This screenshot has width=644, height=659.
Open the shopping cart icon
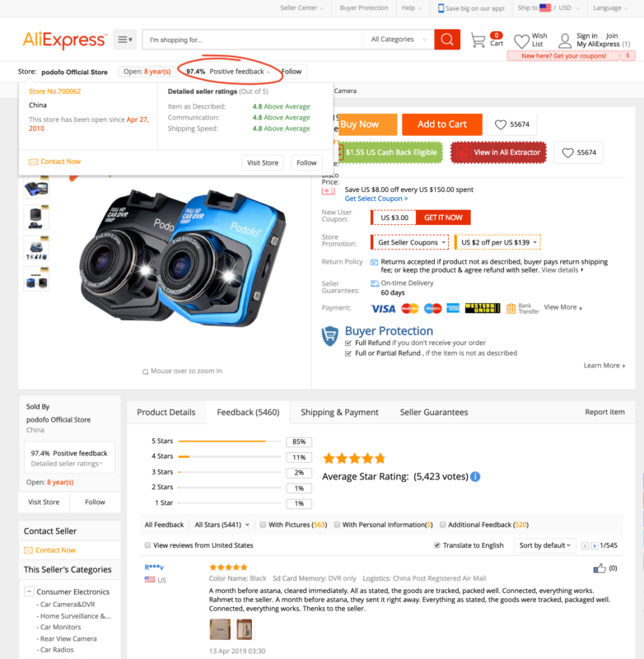click(478, 40)
